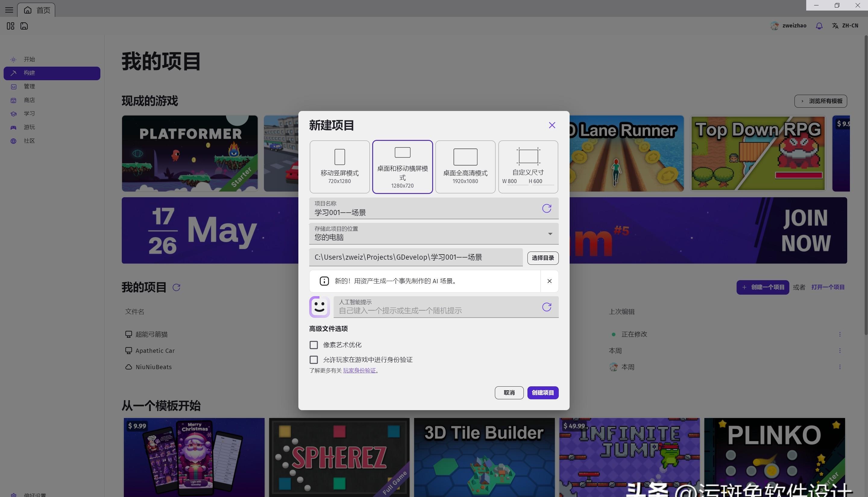Open the Lane Runner thumbnail

pyautogui.click(x=627, y=153)
